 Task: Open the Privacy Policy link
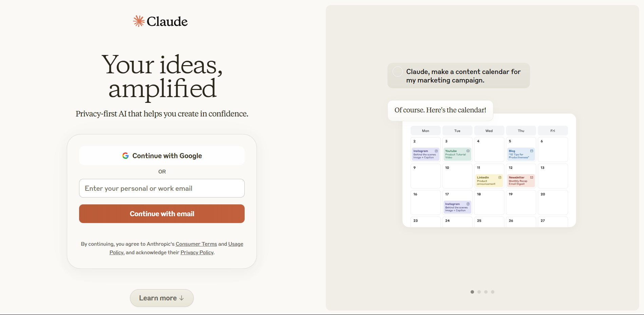pos(197,253)
